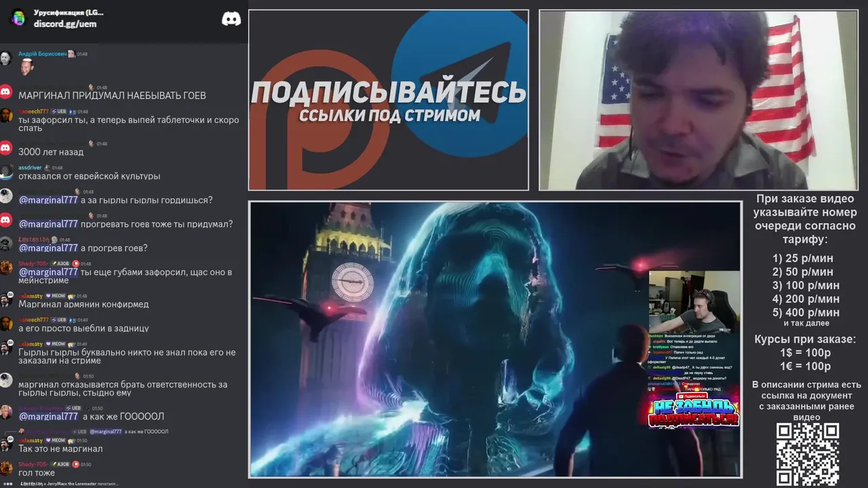Click avatar beside 'а как же ГООООЛ'

click(6, 412)
